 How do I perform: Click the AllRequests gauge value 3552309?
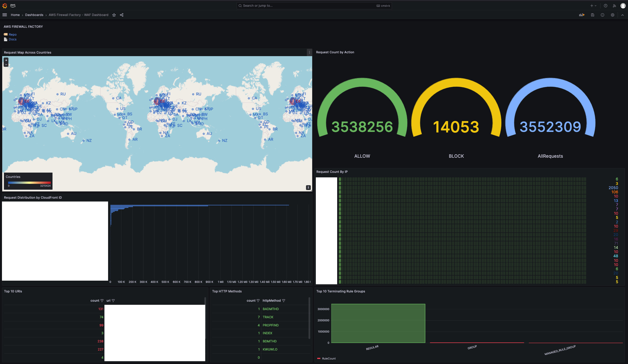(550, 127)
